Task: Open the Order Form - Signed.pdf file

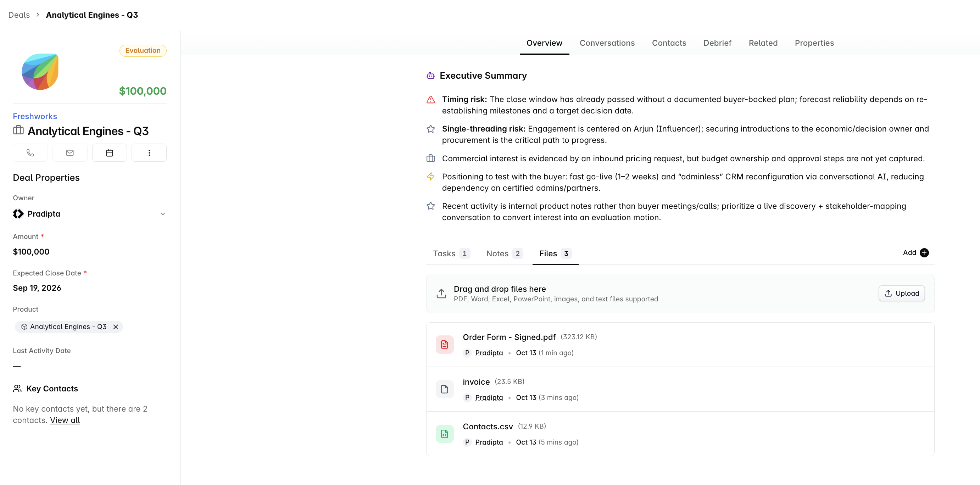Action: tap(509, 337)
